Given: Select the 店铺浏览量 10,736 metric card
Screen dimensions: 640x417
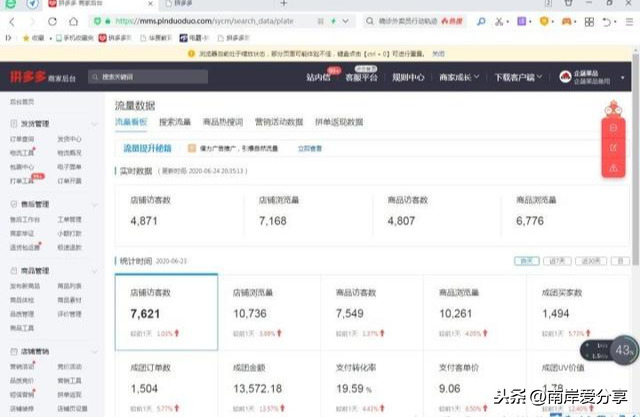Looking at the screenshot, I should point(269,312).
